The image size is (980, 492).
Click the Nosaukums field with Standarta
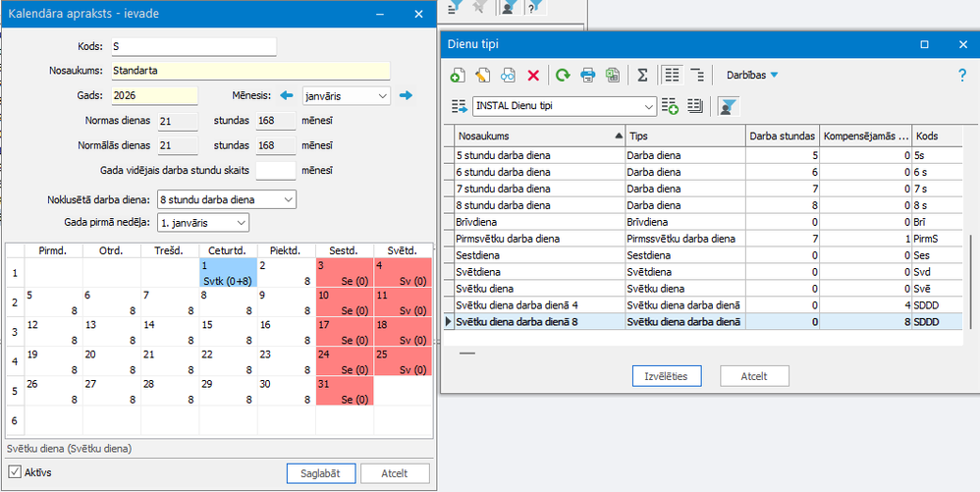point(250,71)
